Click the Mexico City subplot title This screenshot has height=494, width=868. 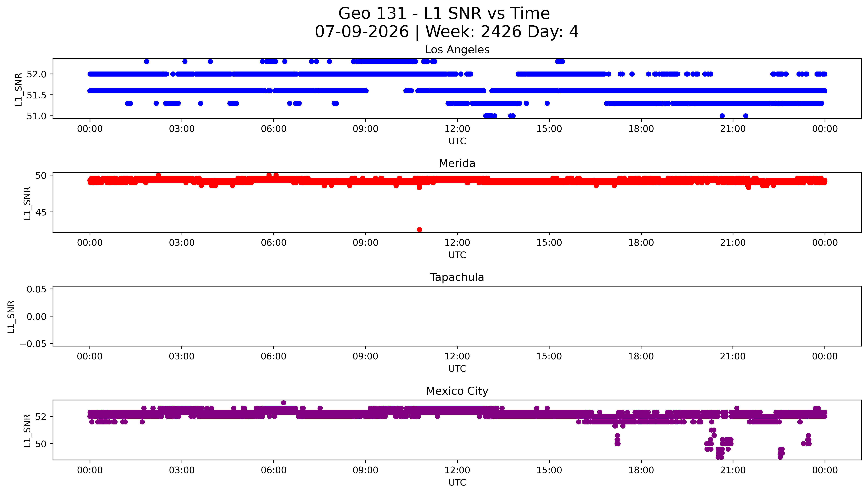tap(457, 391)
